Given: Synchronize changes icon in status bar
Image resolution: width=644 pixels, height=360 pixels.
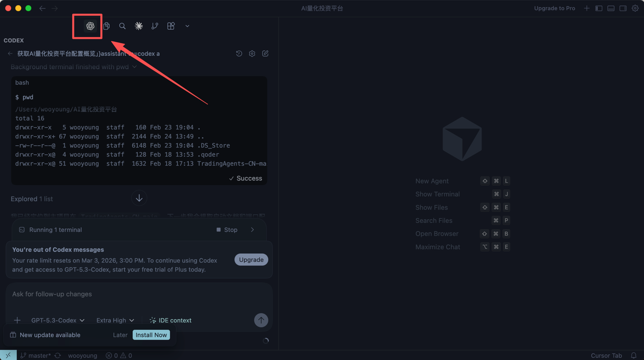Looking at the screenshot, I should (x=58, y=355).
